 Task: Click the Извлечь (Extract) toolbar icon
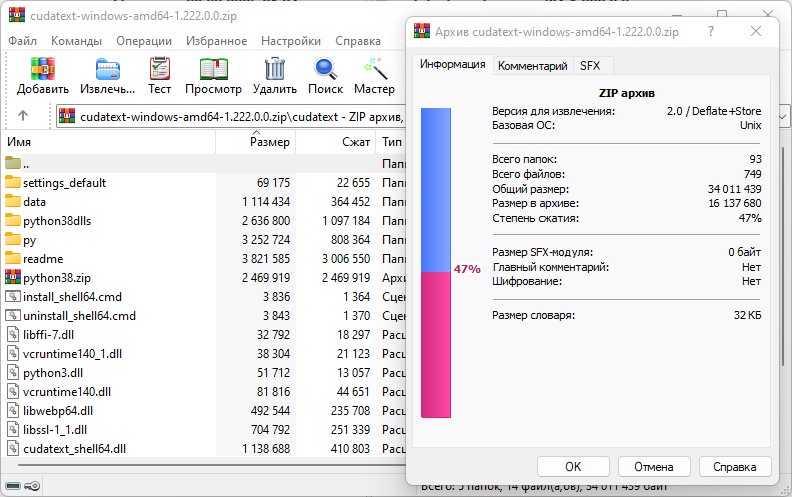[108, 69]
